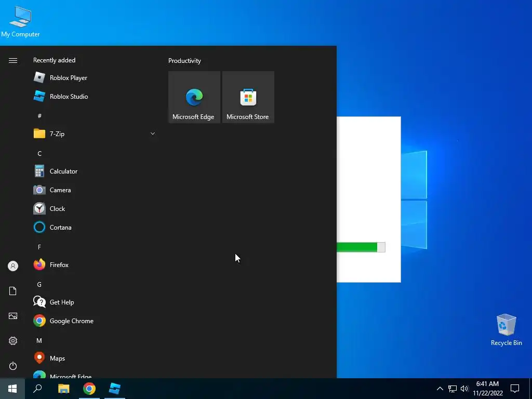Viewport: 532px width, 399px height.
Task: Click the F letter group header
Action: click(x=39, y=247)
